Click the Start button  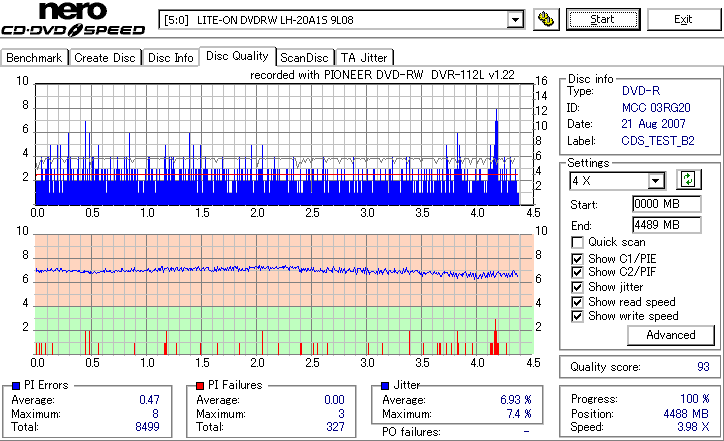pos(603,19)
